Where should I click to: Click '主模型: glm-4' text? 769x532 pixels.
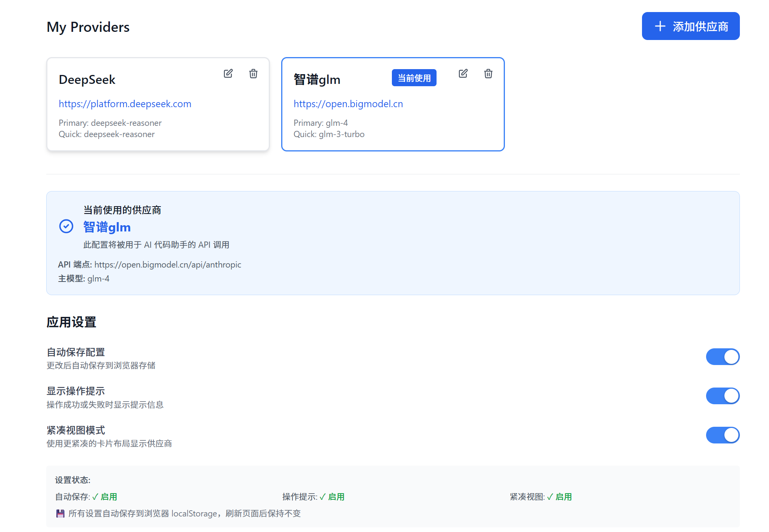click(x=84, y=278)
